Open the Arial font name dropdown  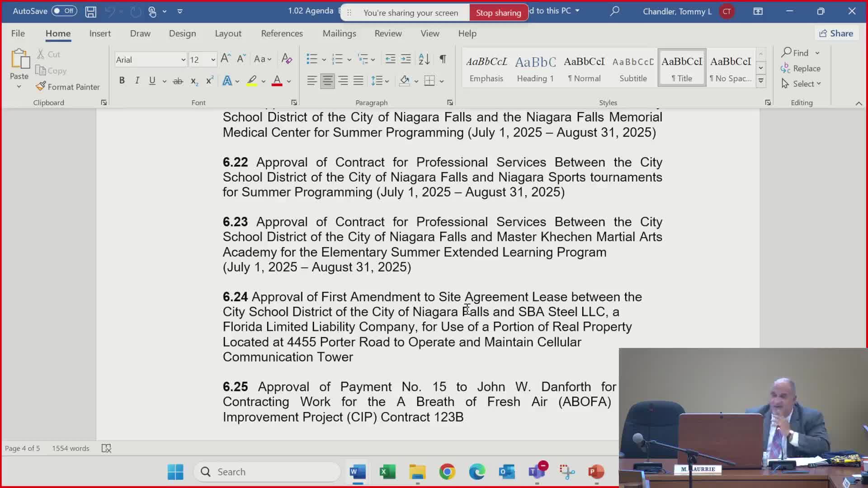tap(183, 60)
